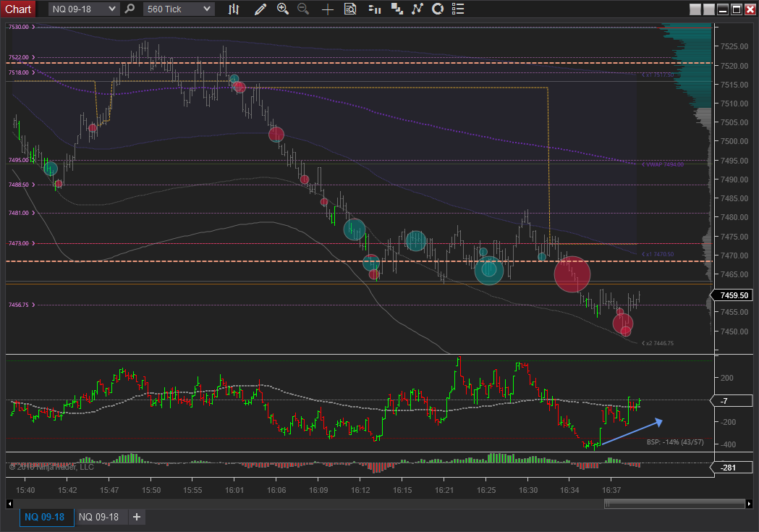Click the 7495.00 level label on left

tap(18, 160)
